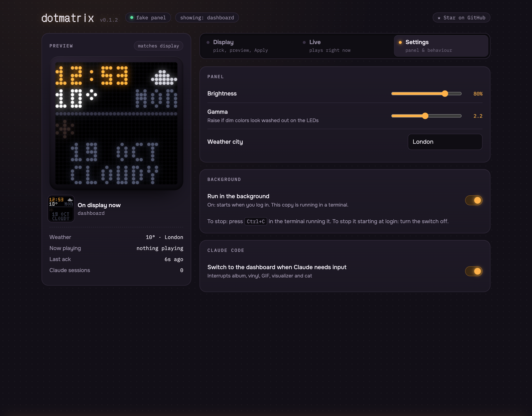The image size is (532, 416).
Task: Open the Display tab
Action: pyautogui.click(x=249, y=46)
